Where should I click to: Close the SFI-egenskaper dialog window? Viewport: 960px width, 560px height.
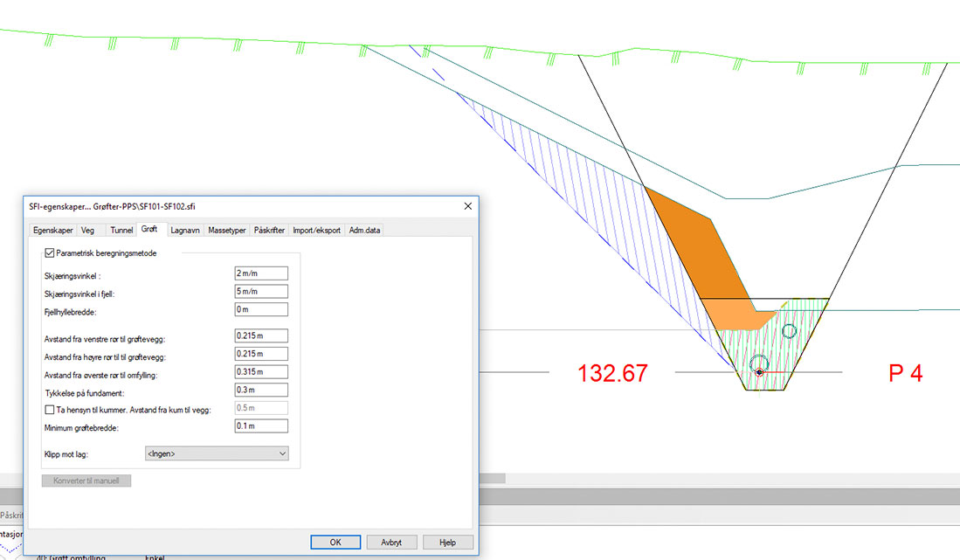point(467,206)
